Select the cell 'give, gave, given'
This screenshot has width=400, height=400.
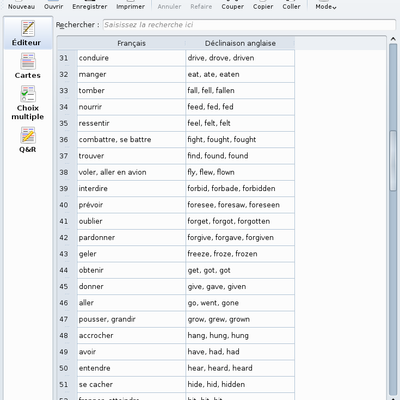(240, 287)
